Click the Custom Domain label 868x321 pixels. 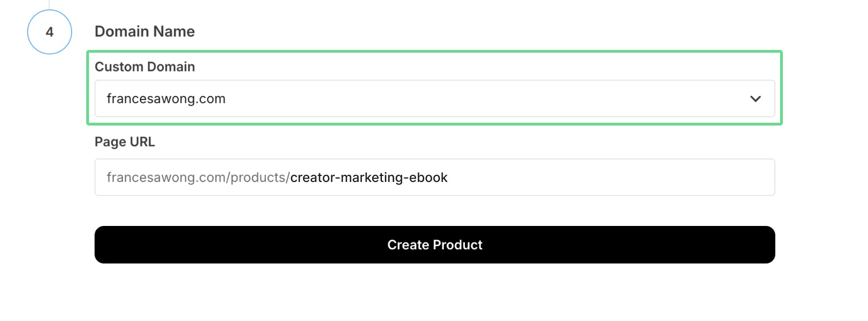145,67
